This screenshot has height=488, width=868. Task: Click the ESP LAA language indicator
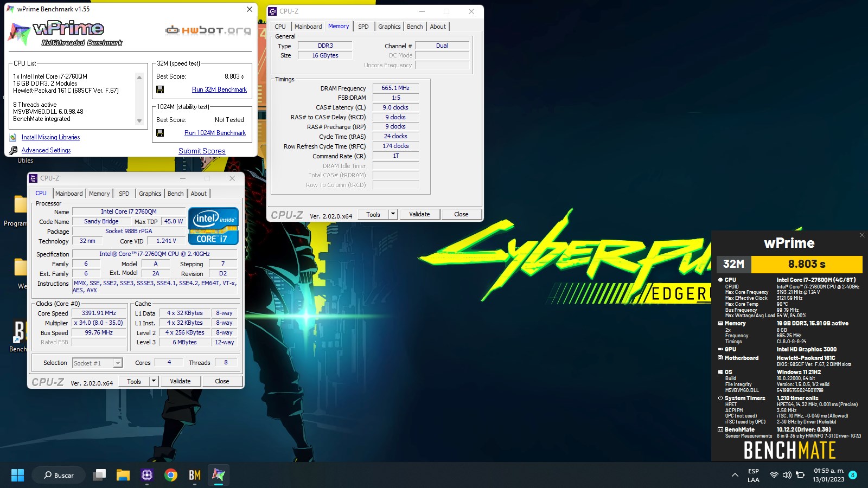(x=754, y=475)
